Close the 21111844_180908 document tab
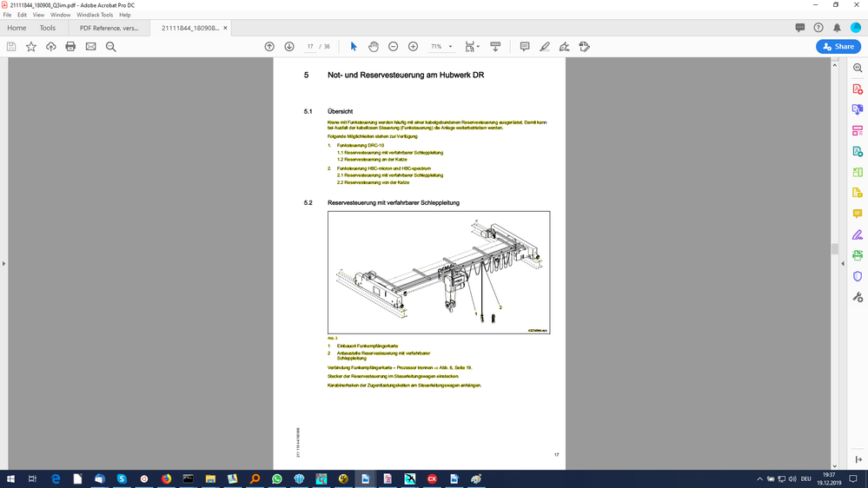 coord(225,28)
